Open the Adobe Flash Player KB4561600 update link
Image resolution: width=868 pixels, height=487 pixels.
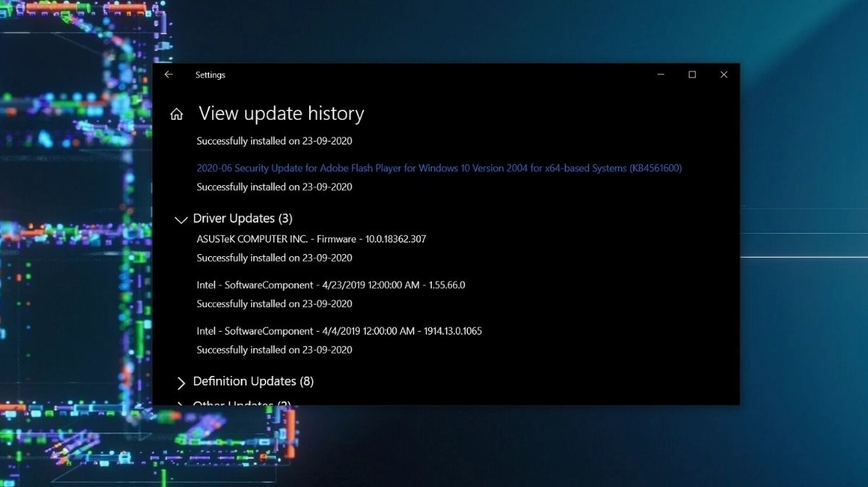point(438,168)
